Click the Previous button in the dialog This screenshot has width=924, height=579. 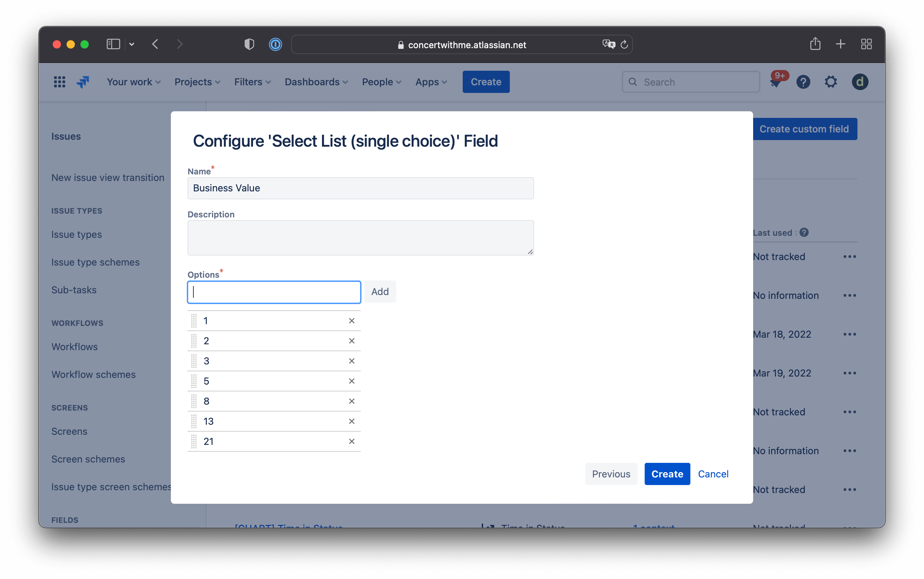pyautogui.click(x=611, y=474)
